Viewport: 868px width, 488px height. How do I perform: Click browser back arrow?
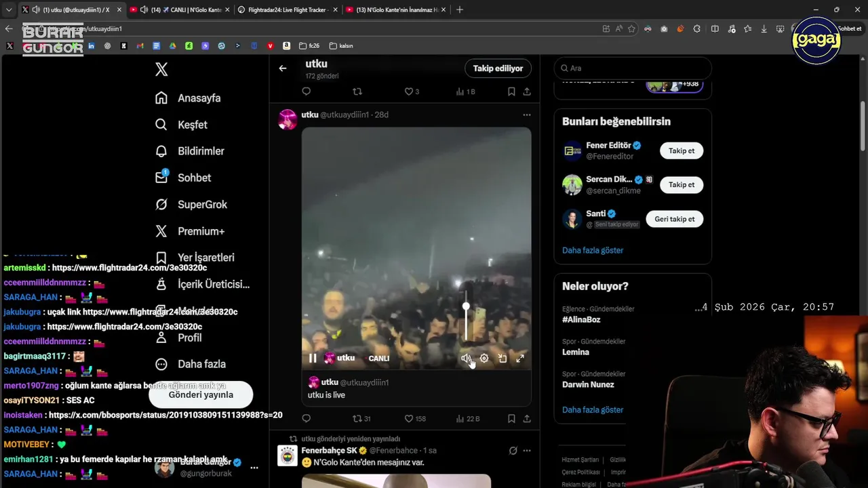click(x=9, y=28)
